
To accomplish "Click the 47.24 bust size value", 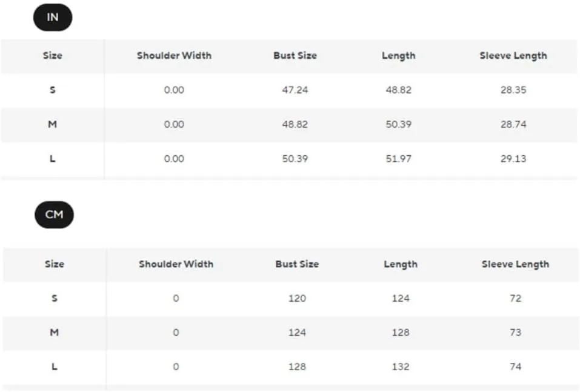I will tap(295, 90).
